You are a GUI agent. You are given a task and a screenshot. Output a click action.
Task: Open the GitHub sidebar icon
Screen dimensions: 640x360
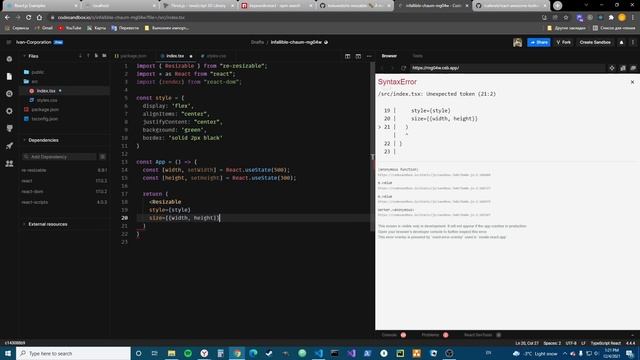tap(9, 129)
